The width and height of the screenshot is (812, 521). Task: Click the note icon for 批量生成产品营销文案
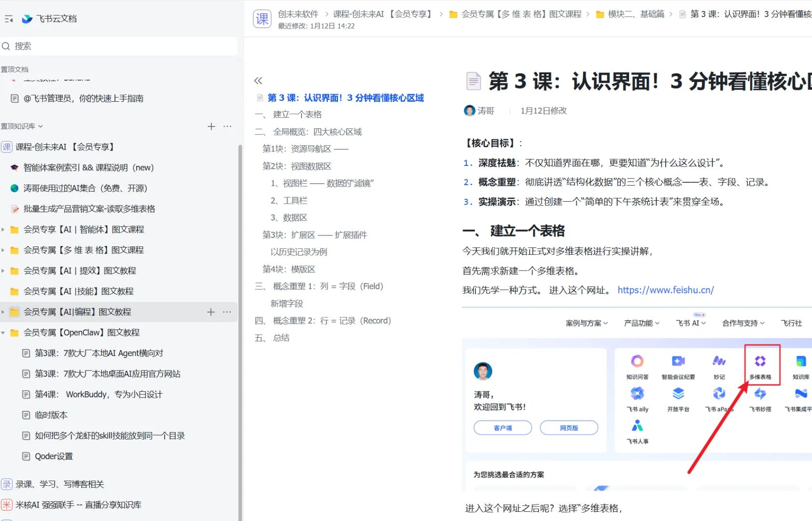pos(14,209)
